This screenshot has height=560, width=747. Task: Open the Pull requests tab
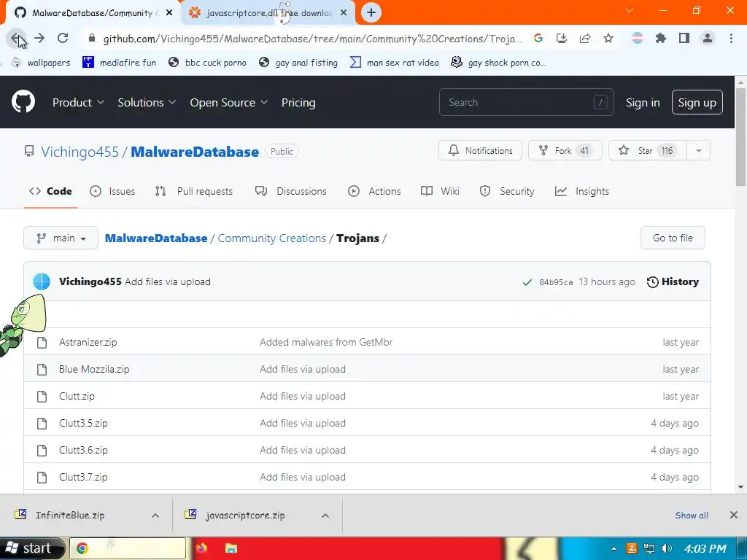[194, 192]
